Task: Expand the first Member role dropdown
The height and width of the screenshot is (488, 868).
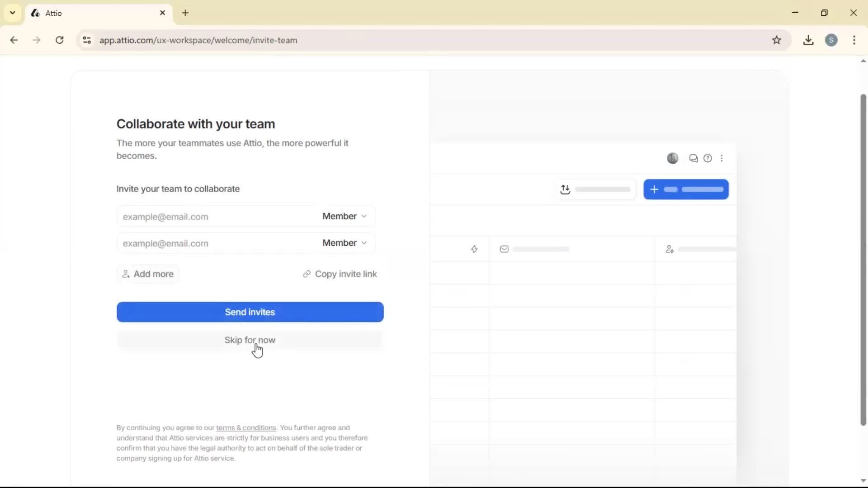Action: 344,216
